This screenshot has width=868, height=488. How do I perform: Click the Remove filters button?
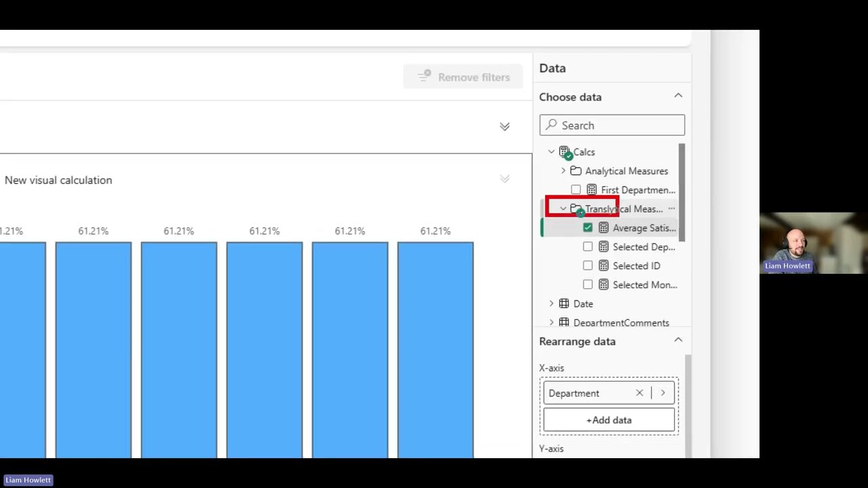tap(465, 77)
